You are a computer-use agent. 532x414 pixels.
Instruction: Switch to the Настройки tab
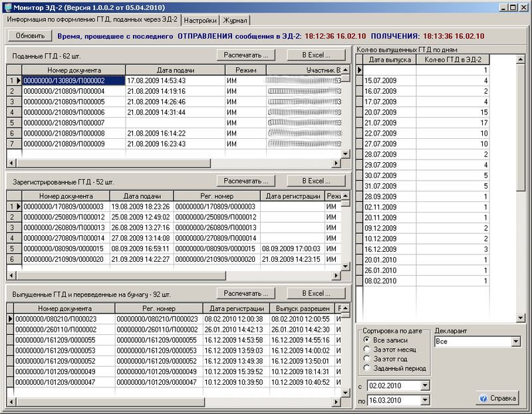200,21
